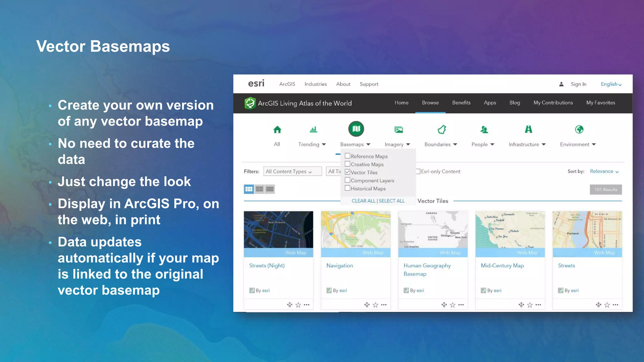The height and width of the screenshot is (362, 644).
Task: Open My Favorites tab
Action: coord(601,103)
